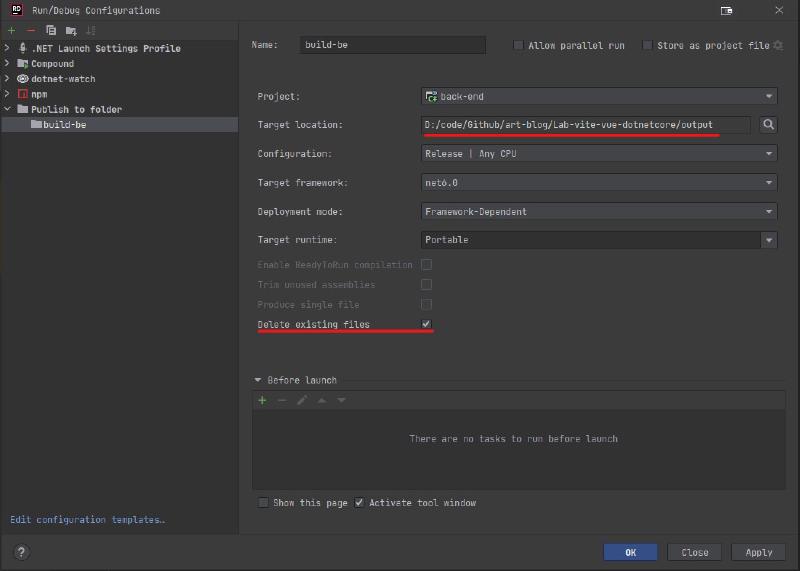The image size is (800, 571).
Task: Click the Add New Configuration plus icon
Action: tap(12, 31)
